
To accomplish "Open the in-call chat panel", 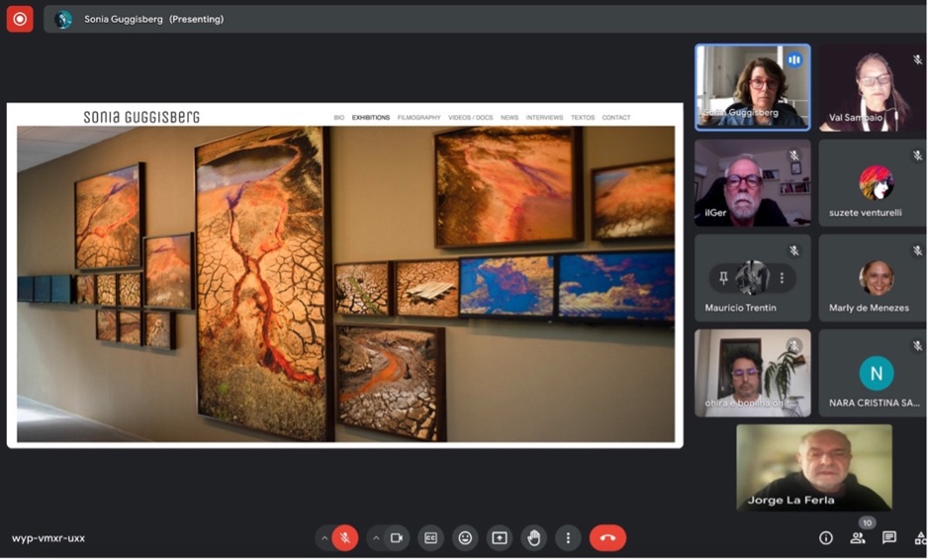I will pyautogui.click(x=889, y=538).
